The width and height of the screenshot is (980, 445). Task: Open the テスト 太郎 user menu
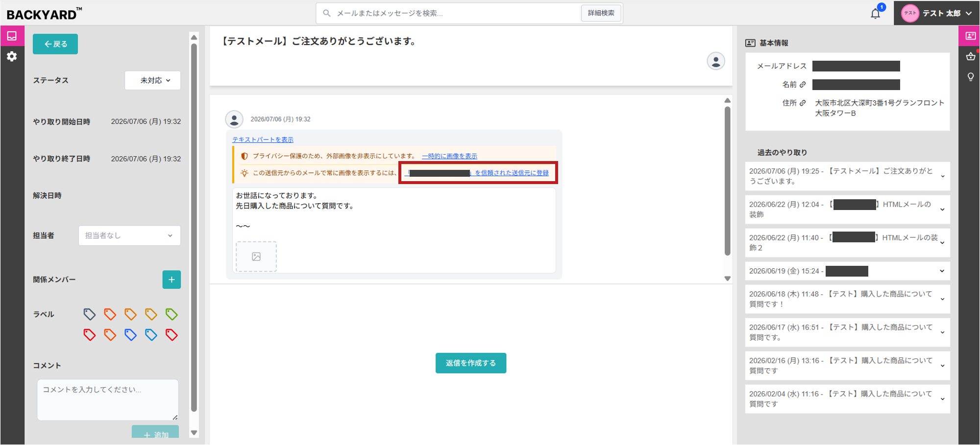click(936, 13)
